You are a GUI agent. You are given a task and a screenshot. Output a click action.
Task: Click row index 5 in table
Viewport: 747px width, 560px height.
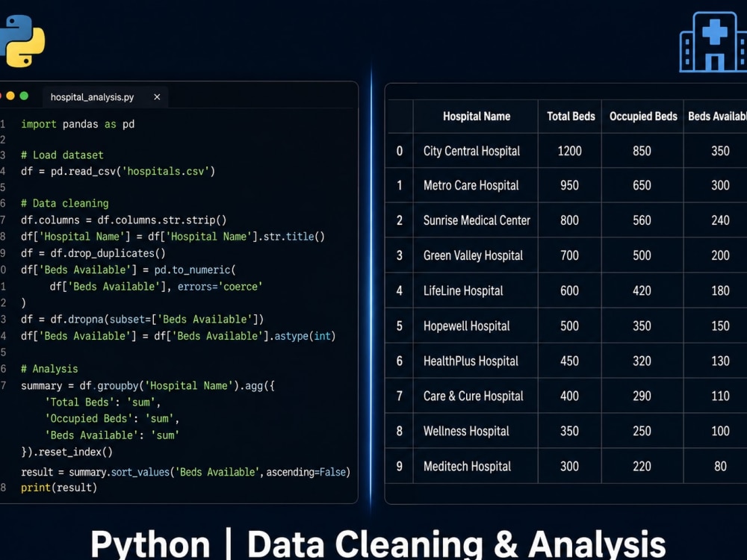400,326
